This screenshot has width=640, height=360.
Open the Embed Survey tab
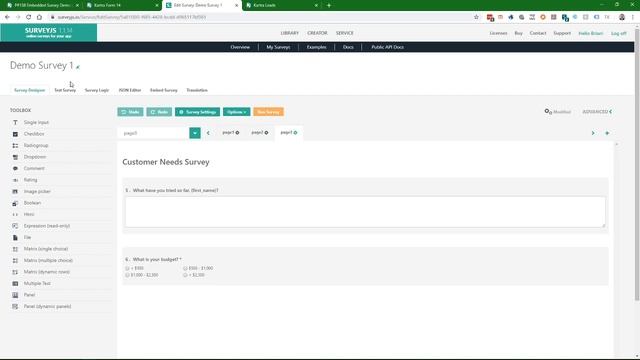pos(164,90)
